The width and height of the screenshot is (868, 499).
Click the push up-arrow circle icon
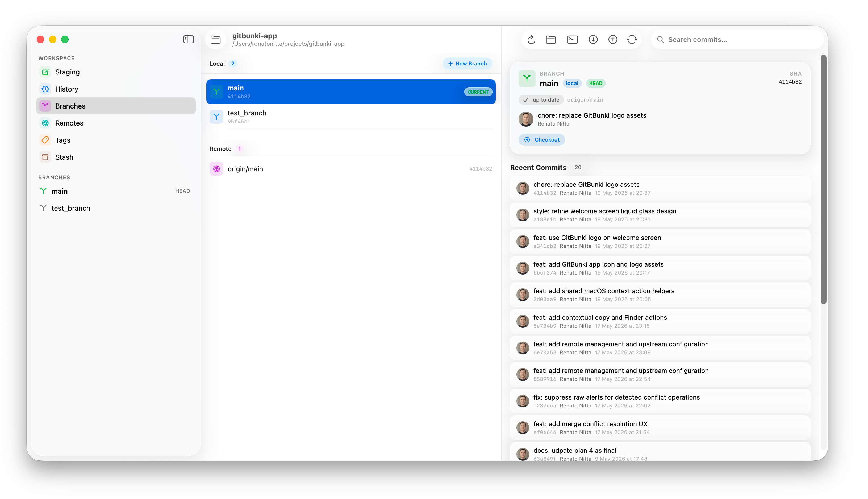[x=613, y=40]
